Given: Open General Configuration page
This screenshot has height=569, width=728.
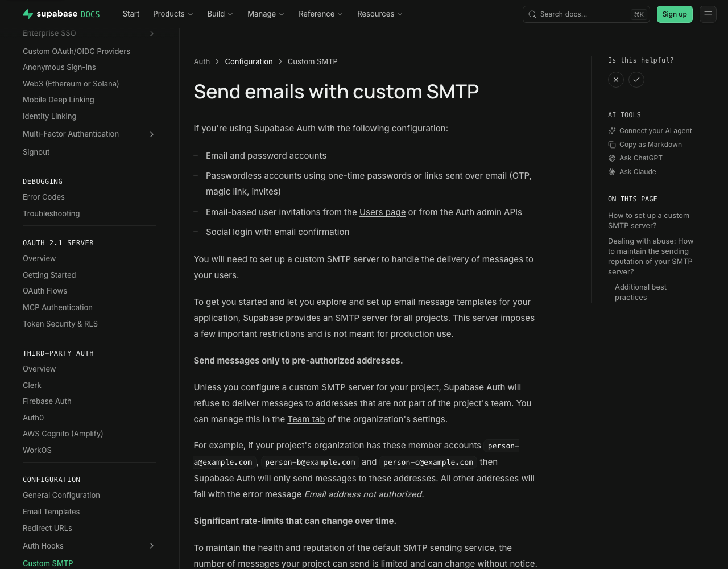Looking at the screenshot, I should pyautogui.click(x=61, y=495).
